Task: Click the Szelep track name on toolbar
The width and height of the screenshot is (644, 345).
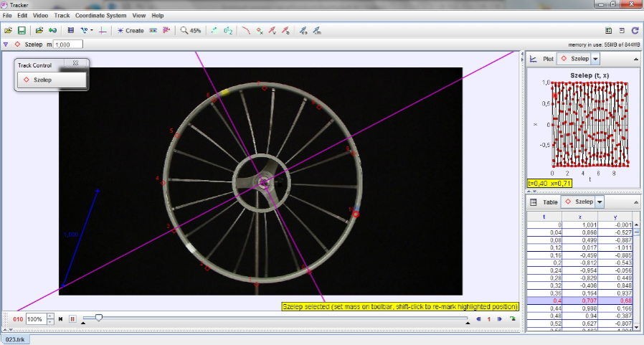Action: (x=33, y=44)
